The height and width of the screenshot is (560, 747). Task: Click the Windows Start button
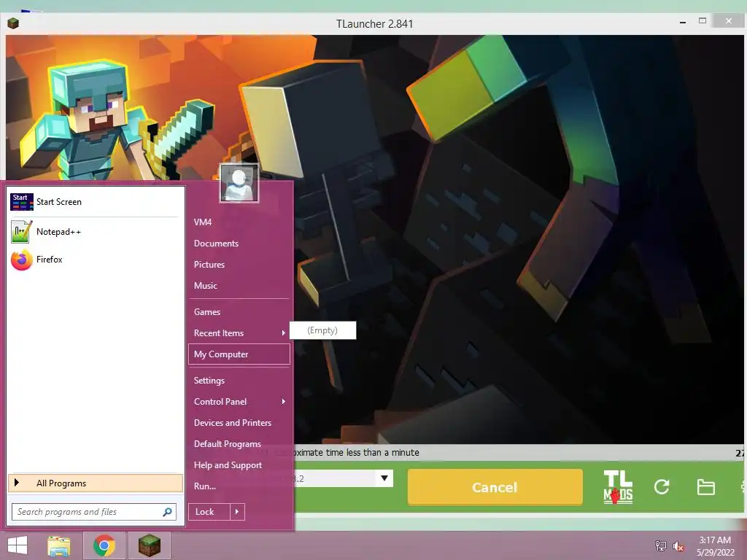(x=18, y=545)
